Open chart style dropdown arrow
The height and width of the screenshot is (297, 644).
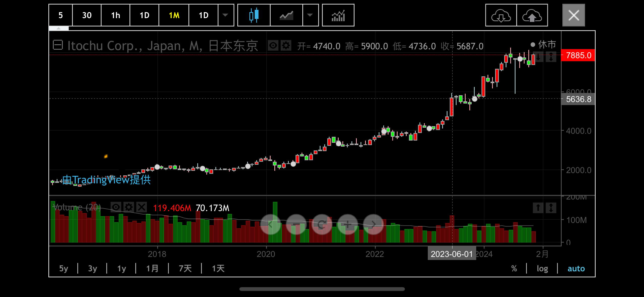[x=310, y=15]
